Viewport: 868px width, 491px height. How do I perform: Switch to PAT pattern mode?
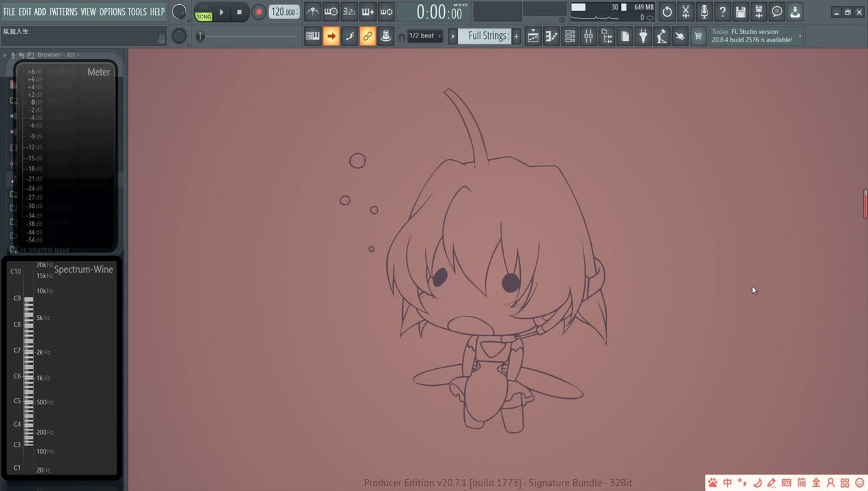203,8
